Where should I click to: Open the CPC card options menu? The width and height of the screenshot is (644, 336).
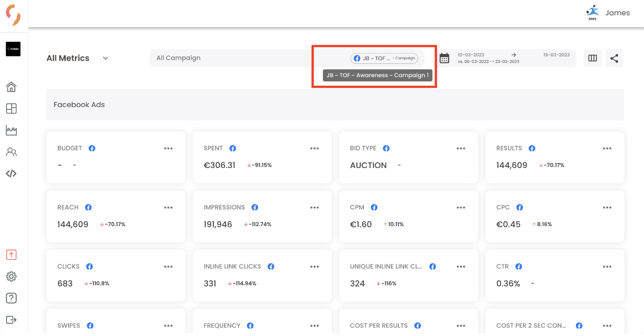607,208
